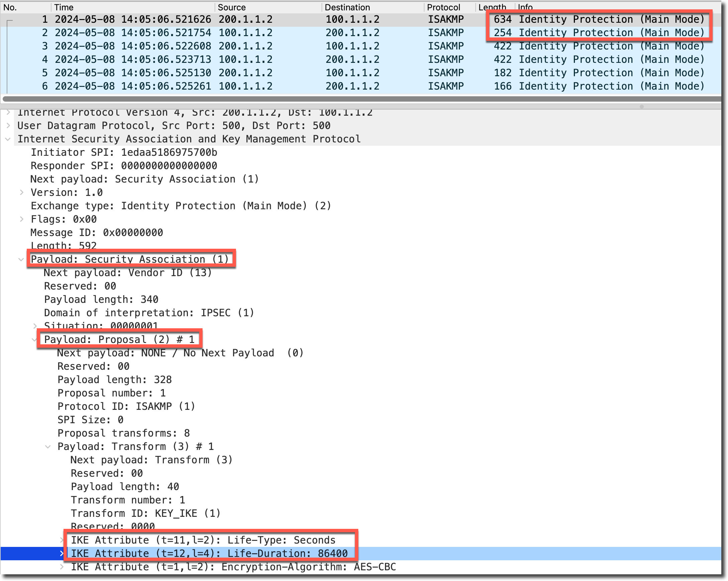
Task: Click the Destination column header
Action: coord(347,7)
